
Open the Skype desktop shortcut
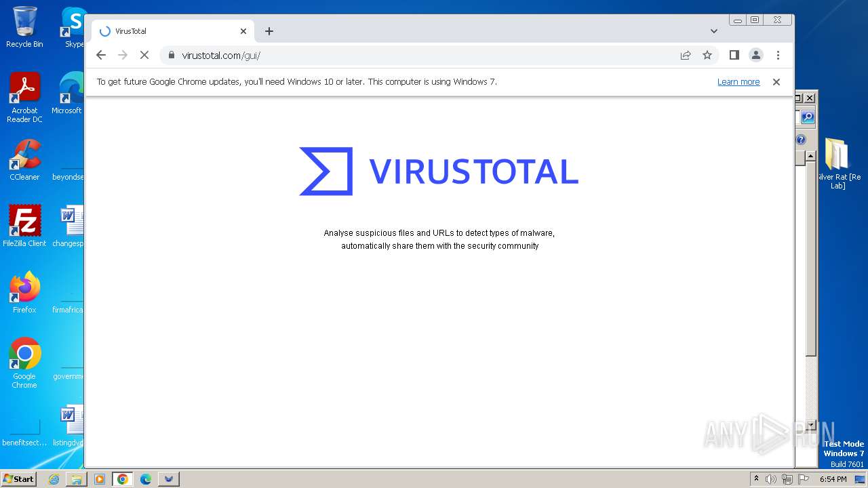(73, 27)
